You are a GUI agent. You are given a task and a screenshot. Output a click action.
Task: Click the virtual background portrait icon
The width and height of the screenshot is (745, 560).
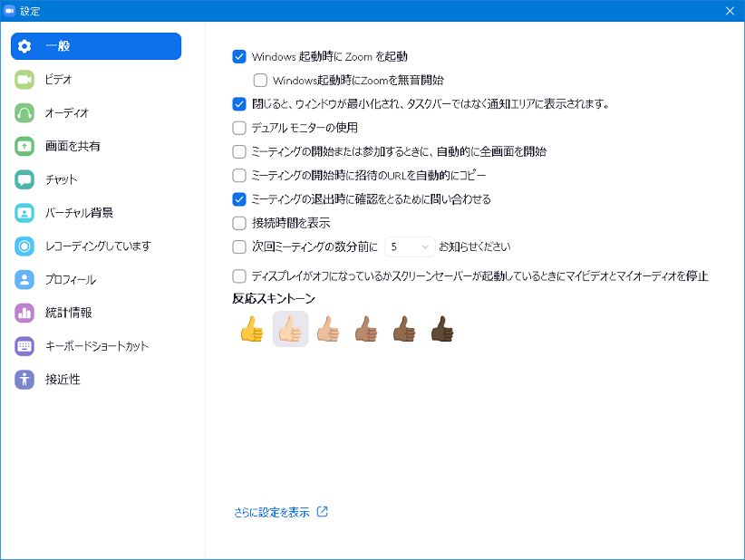click(24, 213)
